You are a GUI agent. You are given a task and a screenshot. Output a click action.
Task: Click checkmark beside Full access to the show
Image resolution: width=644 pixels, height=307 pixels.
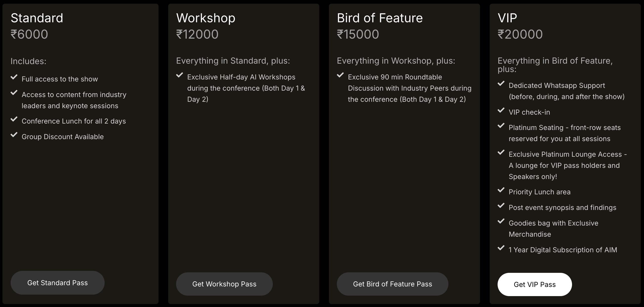pos(14,77)
